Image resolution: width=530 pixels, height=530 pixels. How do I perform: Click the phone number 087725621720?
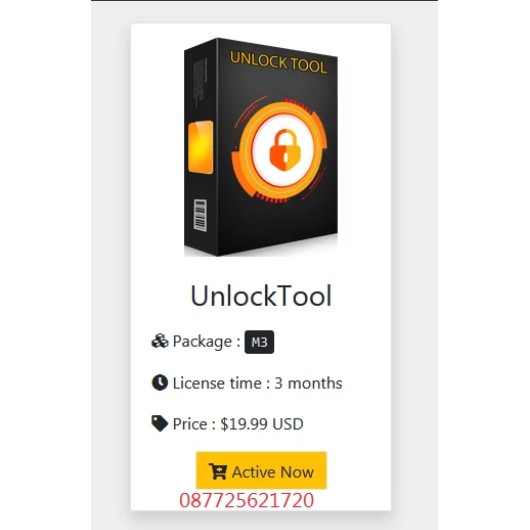coord(246,500)
